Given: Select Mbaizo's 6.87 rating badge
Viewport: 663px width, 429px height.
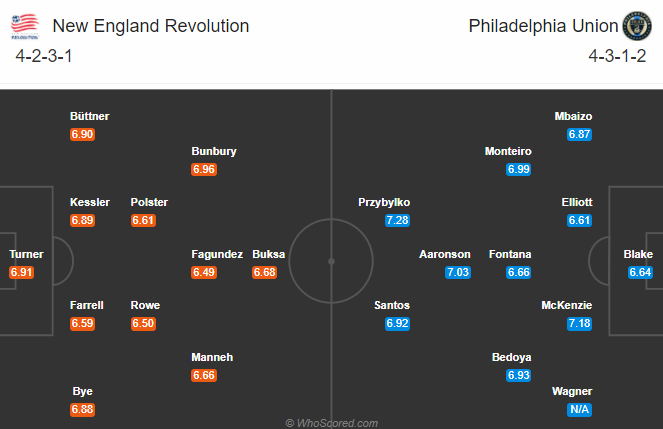Looking at the screenshot, I should pos(579,134).
